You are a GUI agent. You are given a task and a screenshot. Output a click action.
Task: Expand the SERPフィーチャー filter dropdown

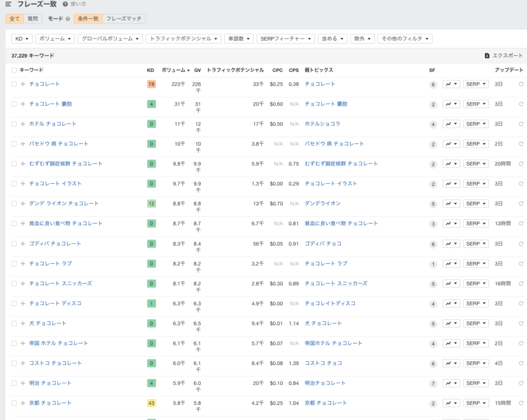pyautogui.click(x=285, y=39)
